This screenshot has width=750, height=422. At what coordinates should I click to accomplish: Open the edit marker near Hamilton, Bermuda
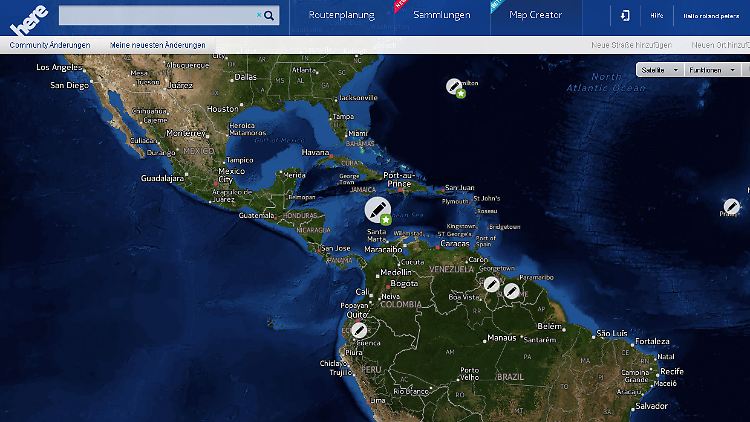[x=454, y=85]
